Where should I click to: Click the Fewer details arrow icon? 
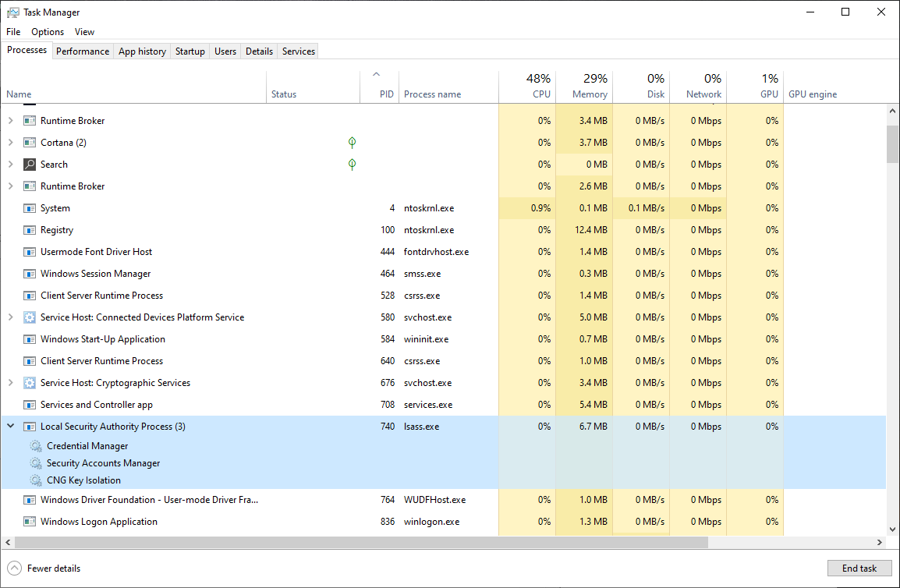(x=14, y=568)
